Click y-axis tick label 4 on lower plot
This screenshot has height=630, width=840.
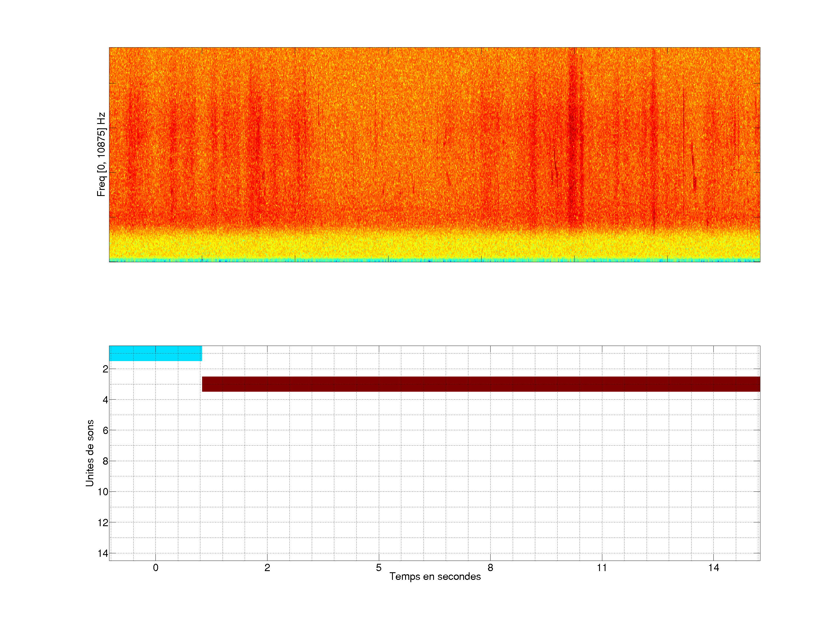[x=105, y=400]
